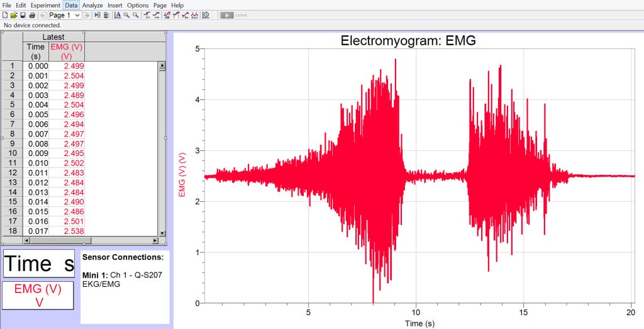Select the Zoom In magnifier icon

126,15
